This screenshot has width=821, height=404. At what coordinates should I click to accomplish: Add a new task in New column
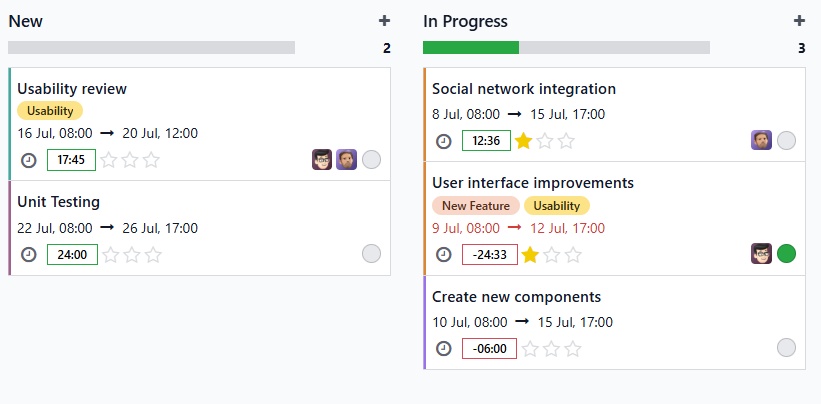(384, 21)
